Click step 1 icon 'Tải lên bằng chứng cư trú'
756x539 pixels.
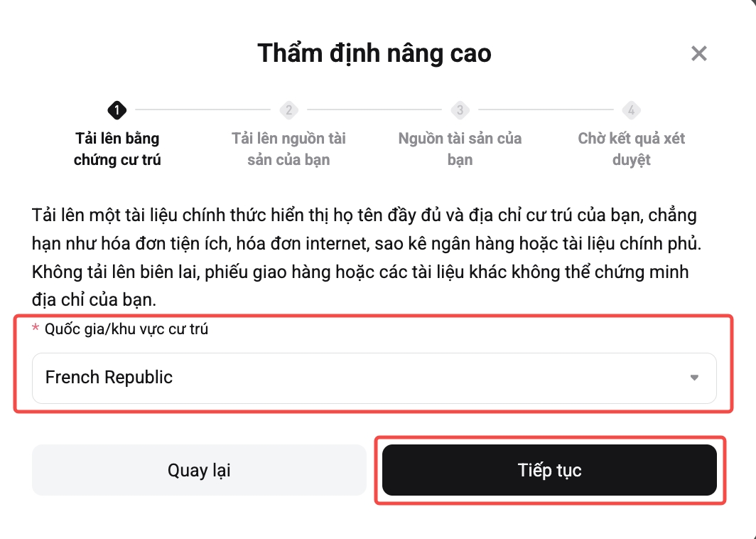click(117, 110)
